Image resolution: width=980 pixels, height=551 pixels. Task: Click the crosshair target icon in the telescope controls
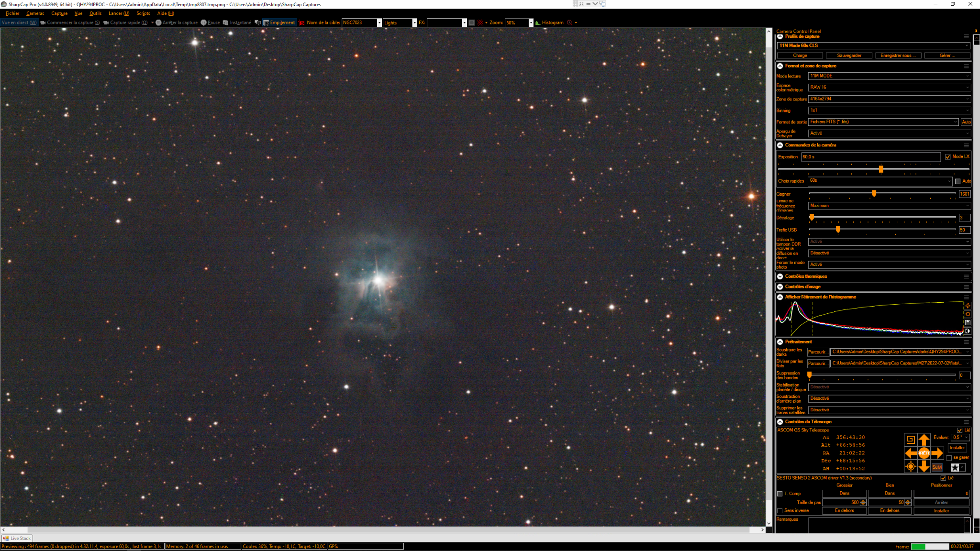click(911, 467)
